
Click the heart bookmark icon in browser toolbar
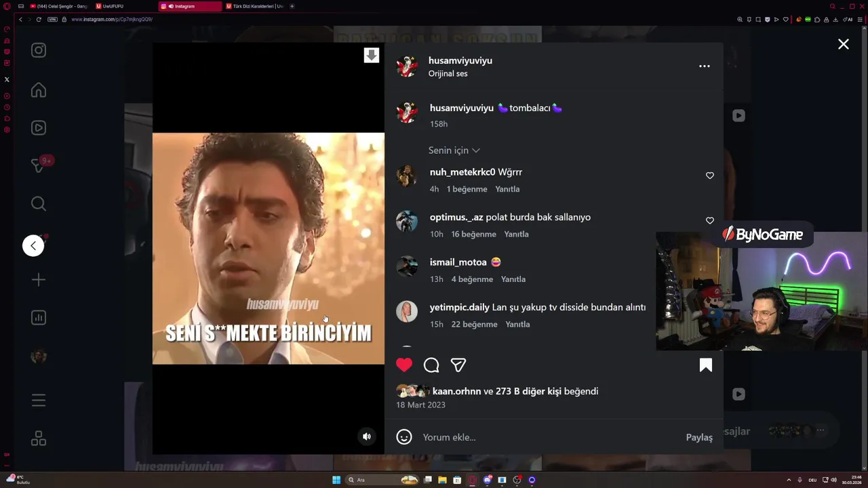[785, 19]
